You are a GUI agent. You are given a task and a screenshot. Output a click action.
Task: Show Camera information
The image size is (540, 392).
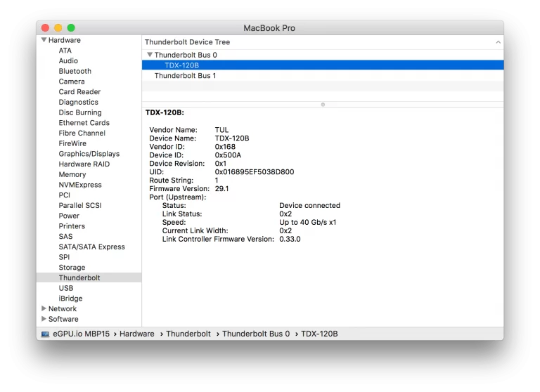(72, 81)
